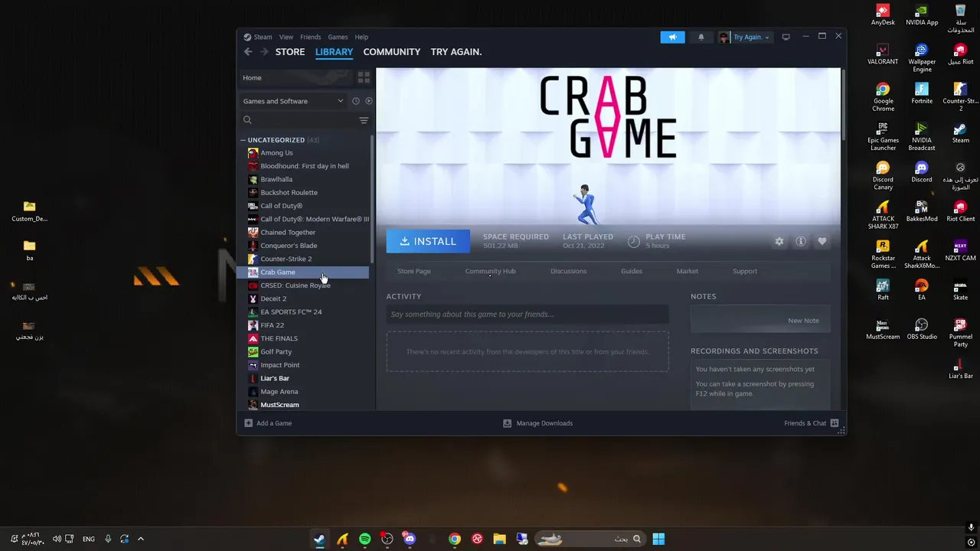Open the Games menu

pos(338,37)
